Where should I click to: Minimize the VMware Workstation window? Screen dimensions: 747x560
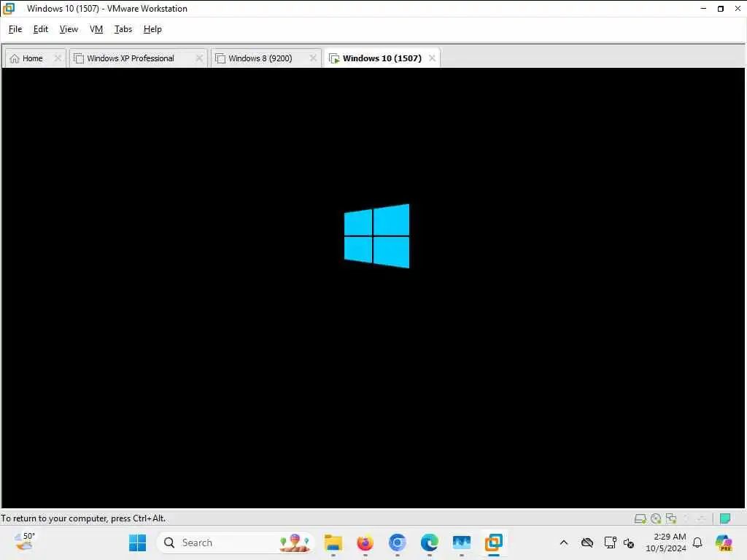point(703,9)
